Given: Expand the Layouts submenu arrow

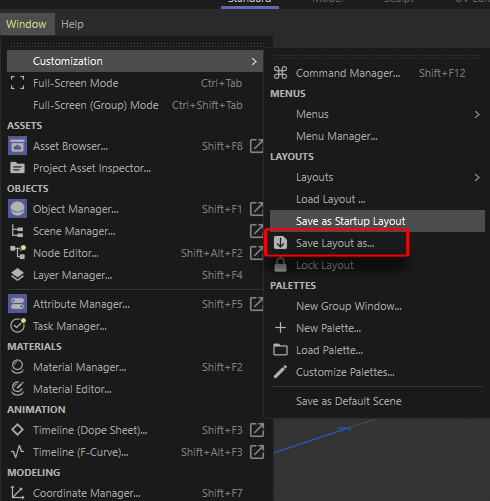Looking at the screenshot, I should 477,177.
